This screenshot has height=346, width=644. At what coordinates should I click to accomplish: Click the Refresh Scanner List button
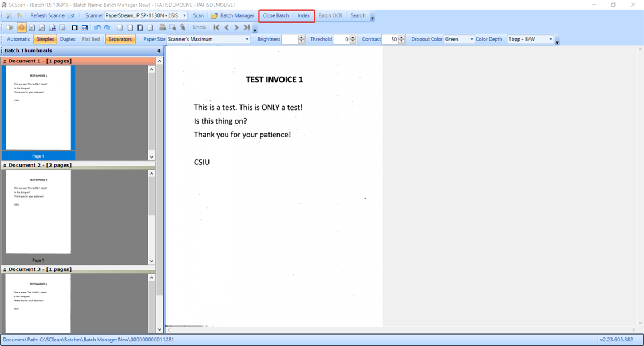52,16
